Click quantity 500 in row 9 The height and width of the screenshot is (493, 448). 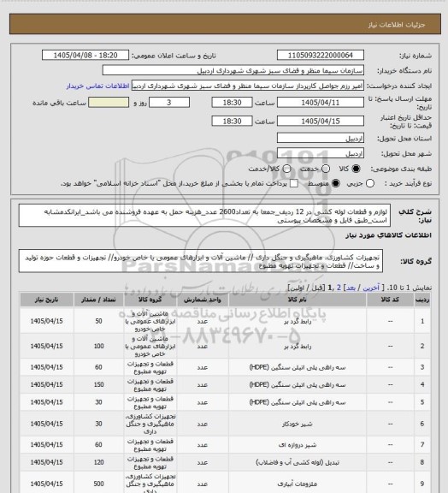tap(98, 484)
